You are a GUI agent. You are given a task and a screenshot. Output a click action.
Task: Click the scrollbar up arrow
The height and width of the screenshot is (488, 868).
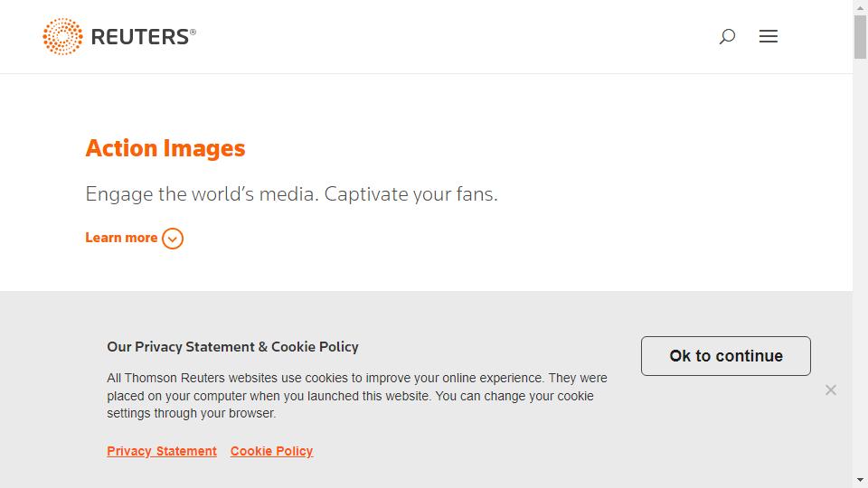click(860, 7)
